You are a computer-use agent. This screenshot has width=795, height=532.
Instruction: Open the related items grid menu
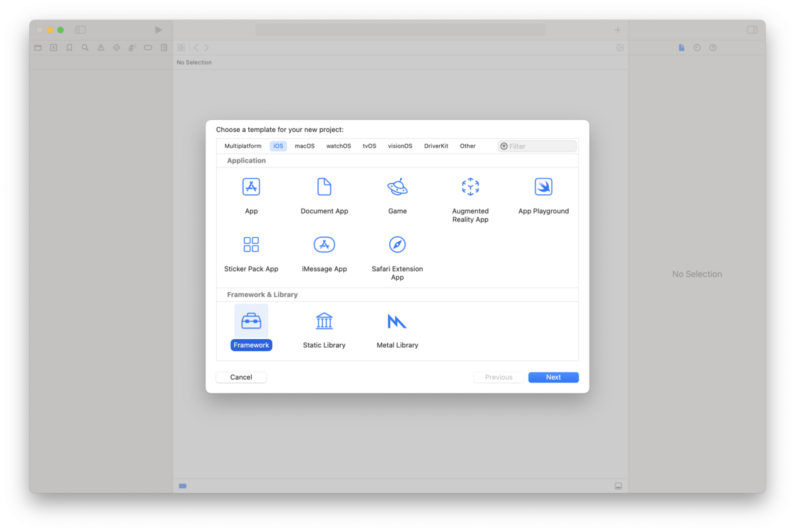coord(181,48)
